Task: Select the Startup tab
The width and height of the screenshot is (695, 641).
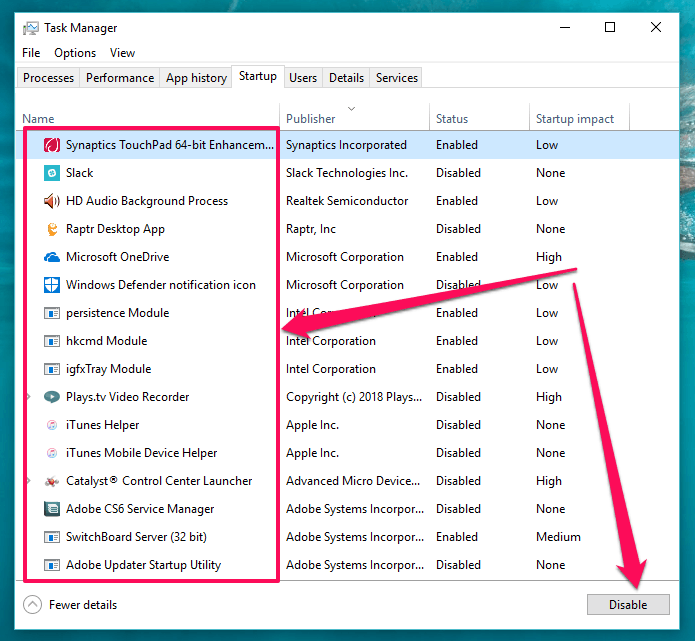Action: (x=258, y=76)
